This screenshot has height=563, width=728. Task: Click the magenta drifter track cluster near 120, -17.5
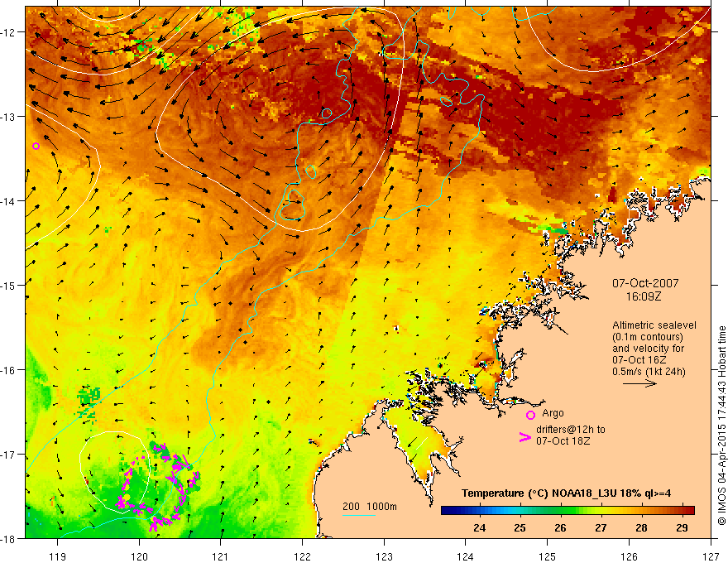point(158,488)
